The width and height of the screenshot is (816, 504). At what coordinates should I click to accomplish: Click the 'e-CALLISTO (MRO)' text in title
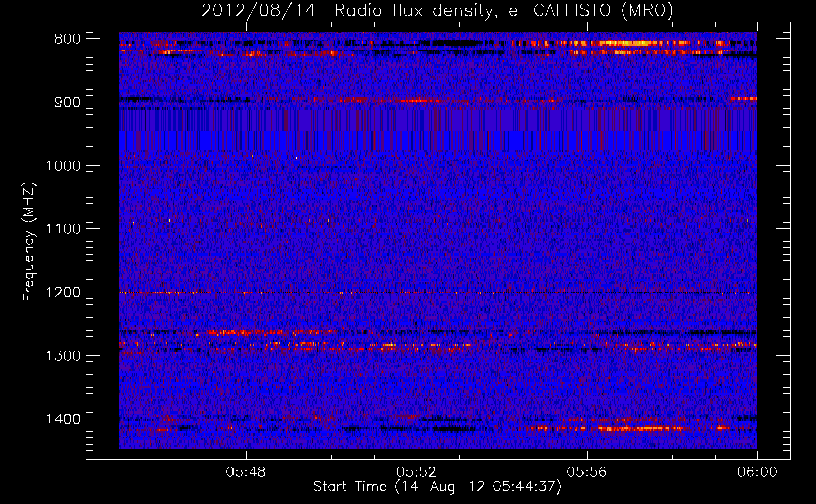pos(591,11)
